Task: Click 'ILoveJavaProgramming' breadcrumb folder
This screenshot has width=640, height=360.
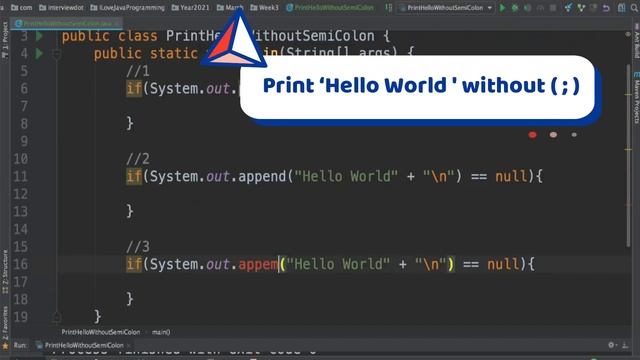Action: tap(127, 8)
